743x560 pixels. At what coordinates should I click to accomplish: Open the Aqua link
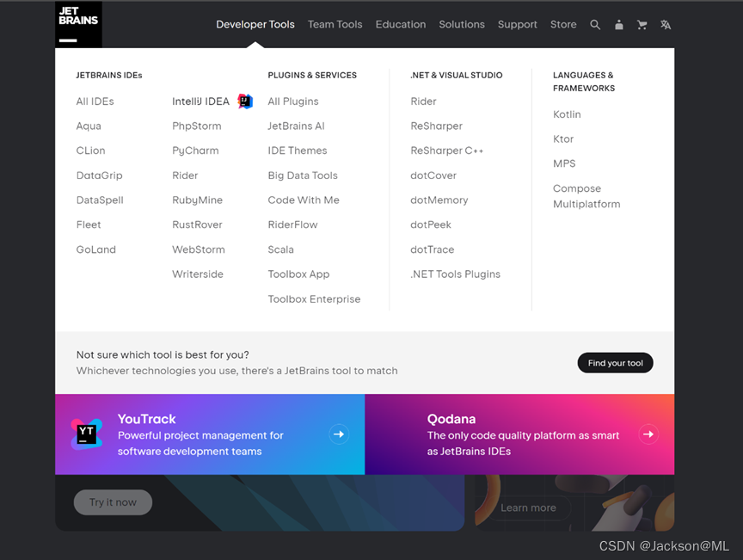tap(89, 126)
